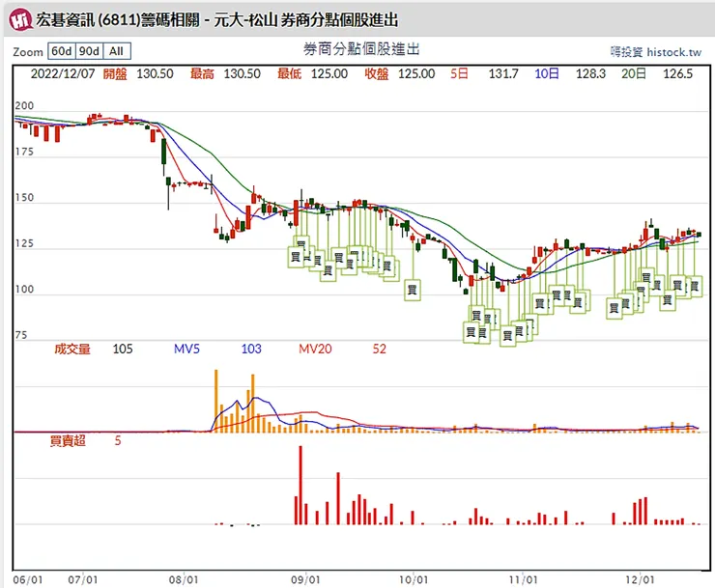
Task: Select the MV20 value 52
Action: point(380,350)
